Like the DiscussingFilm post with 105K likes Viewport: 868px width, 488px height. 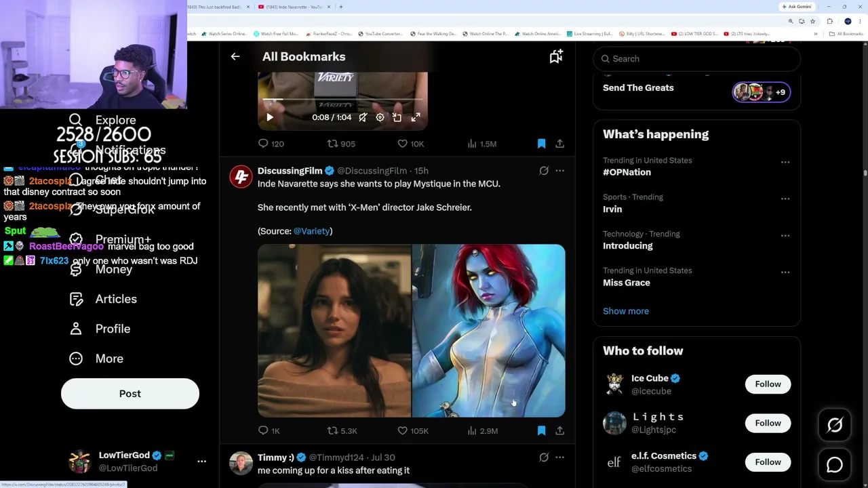(x=412, y=430)
